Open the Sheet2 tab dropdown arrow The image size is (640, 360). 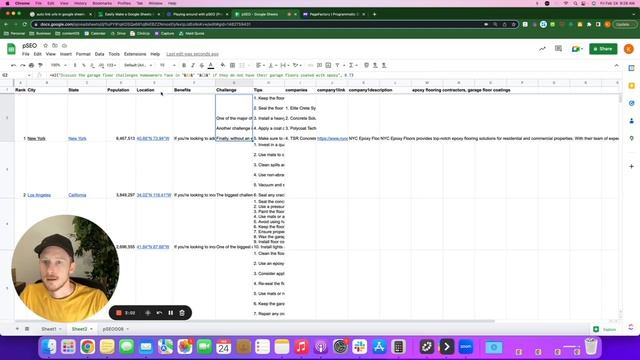(x=91, y=329)
